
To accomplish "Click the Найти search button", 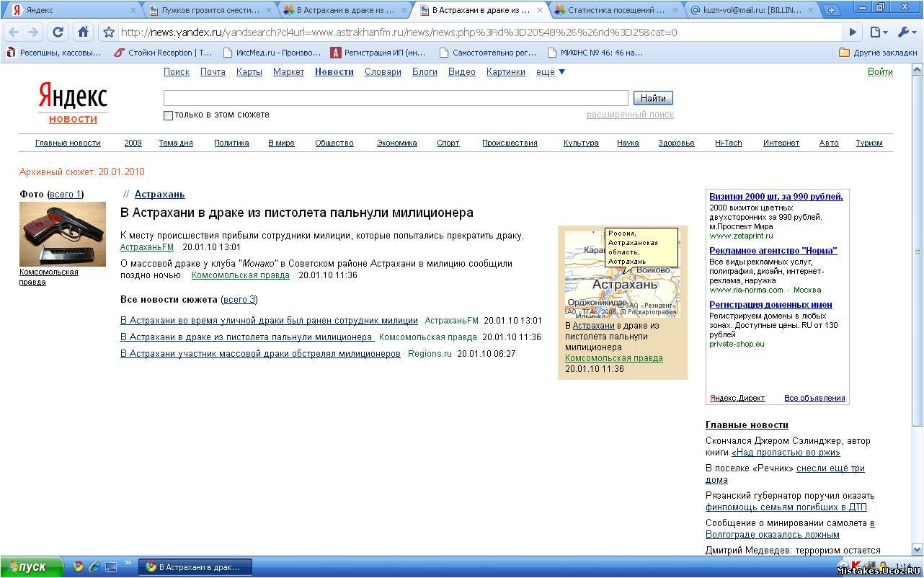I will pos(653,98).
